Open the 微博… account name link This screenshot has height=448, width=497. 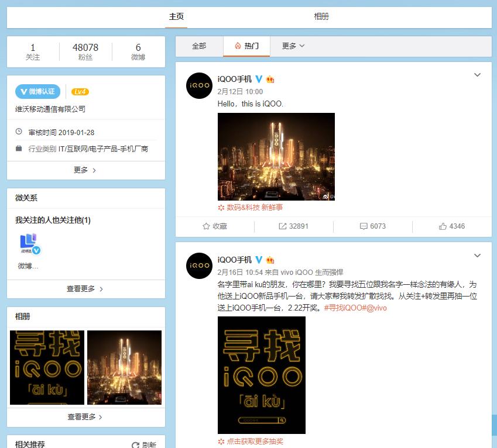(28, 266)
